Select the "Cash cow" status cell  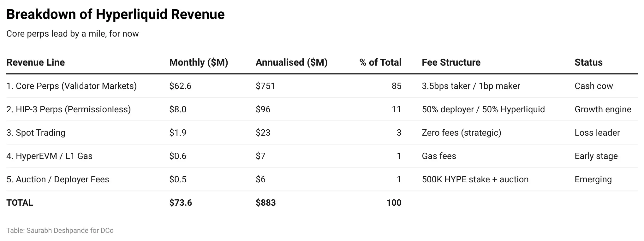tap(593, 86)
